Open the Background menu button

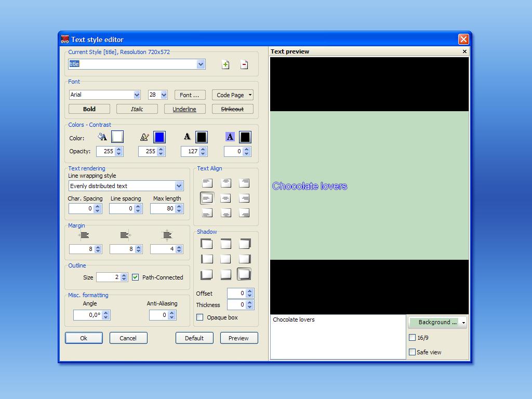pyautogui.click(x=437, y=322)
